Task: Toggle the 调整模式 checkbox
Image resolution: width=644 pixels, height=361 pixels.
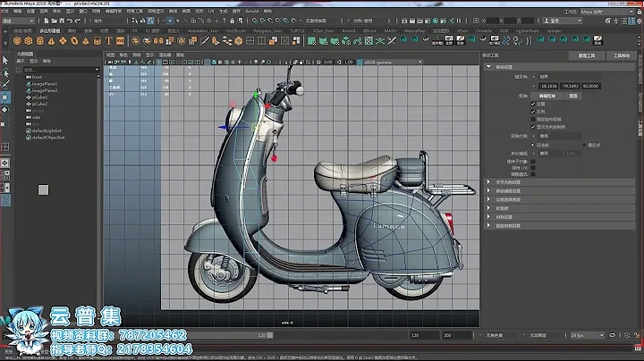Action: pyautogui.click(x=533, y=174)
